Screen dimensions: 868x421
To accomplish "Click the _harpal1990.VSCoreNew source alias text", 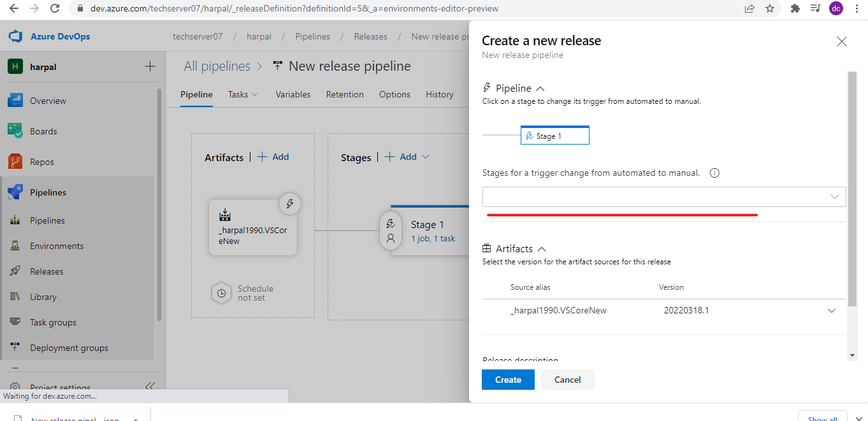I will (558, 311).
